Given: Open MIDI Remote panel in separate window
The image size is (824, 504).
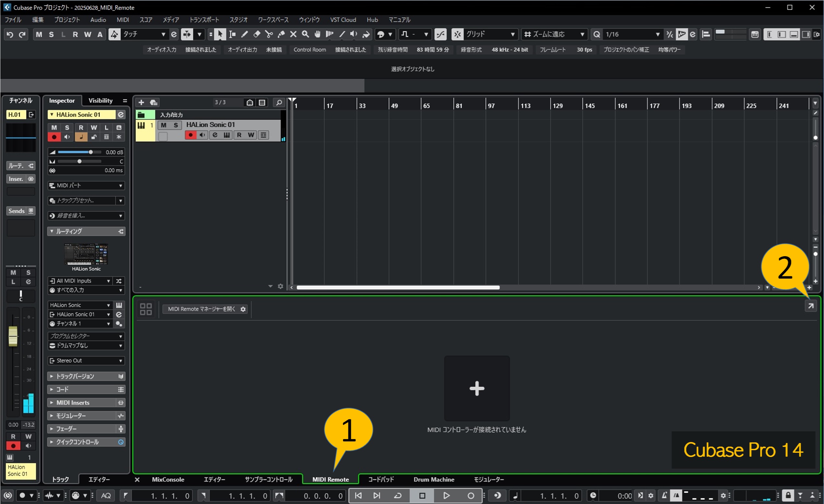Looking at the screenshot, I should click(811, 306).
